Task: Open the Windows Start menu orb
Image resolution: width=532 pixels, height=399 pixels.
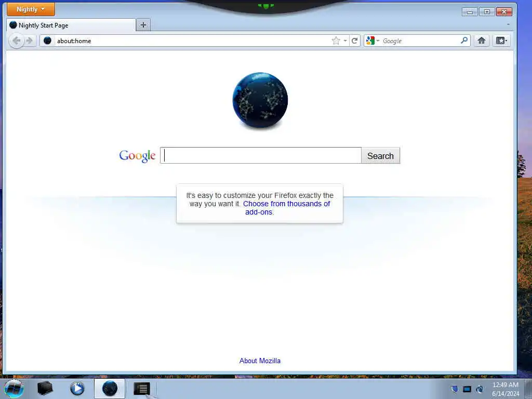Action: 14,389
